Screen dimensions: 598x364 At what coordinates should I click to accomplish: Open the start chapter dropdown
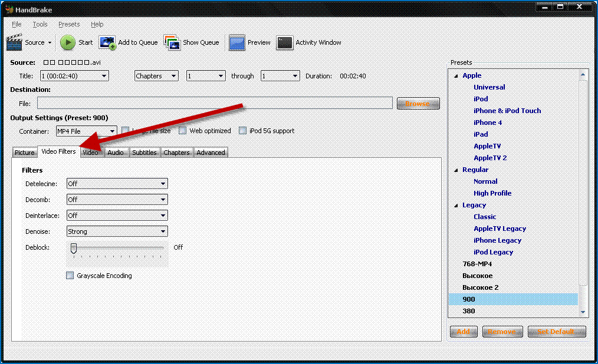tap(206, 76)
